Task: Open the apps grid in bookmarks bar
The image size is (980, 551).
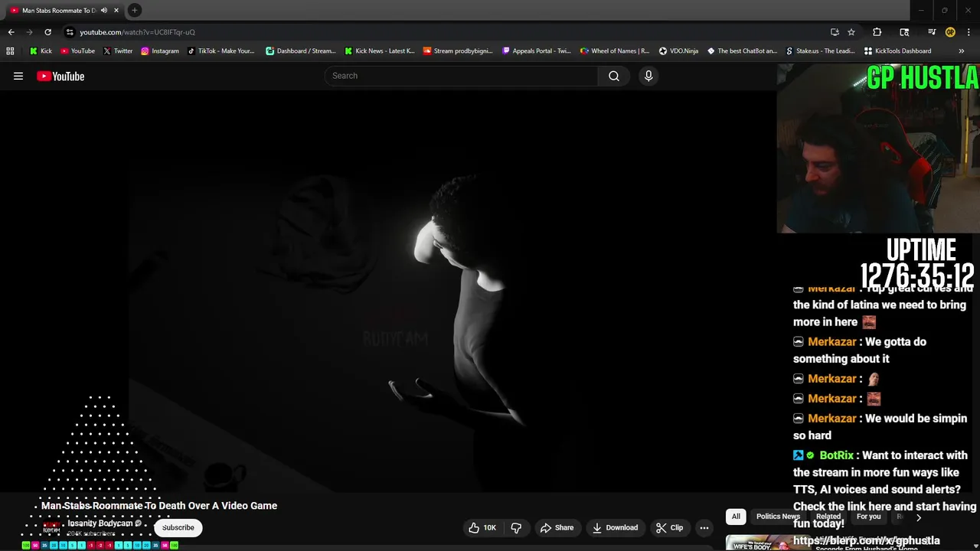Action: [10, 51]
